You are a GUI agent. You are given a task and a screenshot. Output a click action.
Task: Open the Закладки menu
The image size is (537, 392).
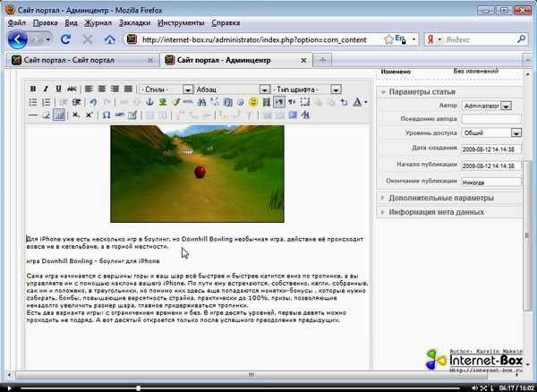pyautogui.click(x=134, y=22)
